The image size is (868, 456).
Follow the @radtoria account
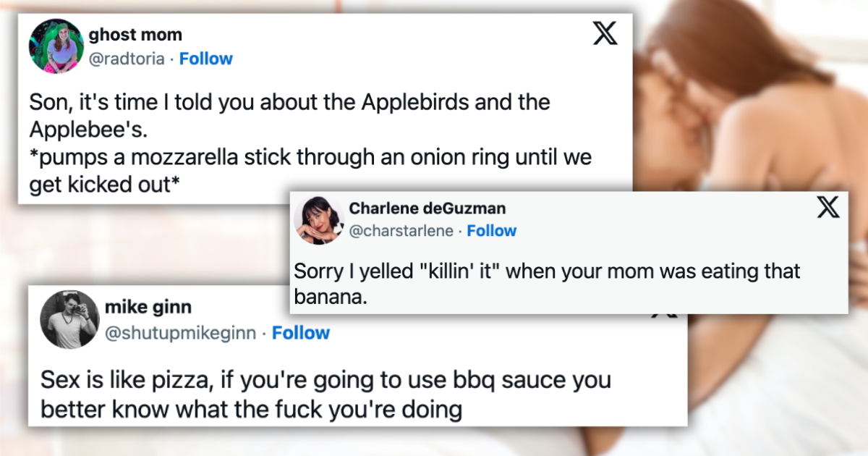[x=206, y=59]
